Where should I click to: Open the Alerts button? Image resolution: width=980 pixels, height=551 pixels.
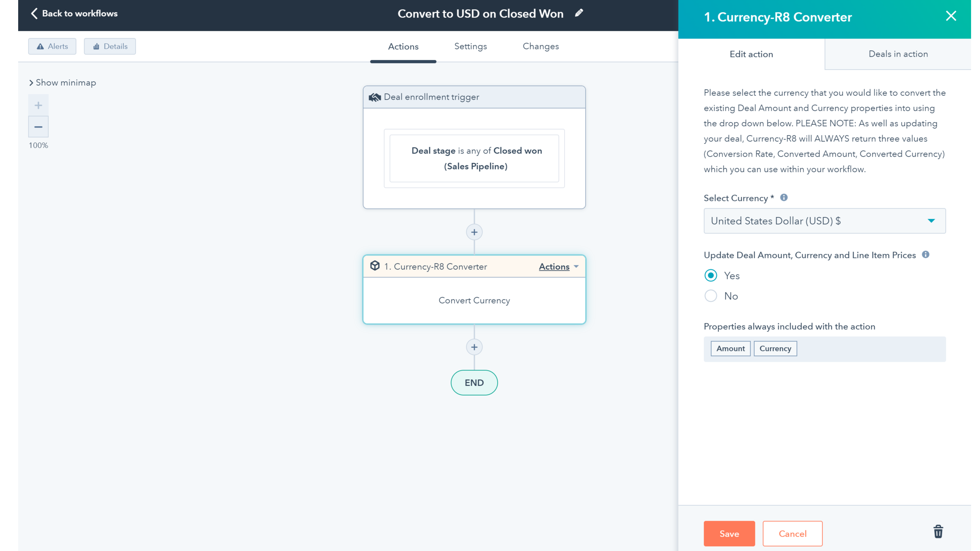(x=52, y=47)
